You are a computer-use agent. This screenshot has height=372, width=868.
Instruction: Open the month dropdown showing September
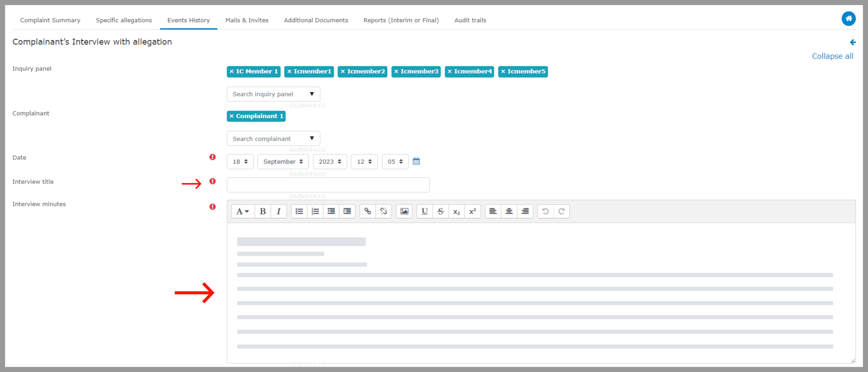point(283,162)
